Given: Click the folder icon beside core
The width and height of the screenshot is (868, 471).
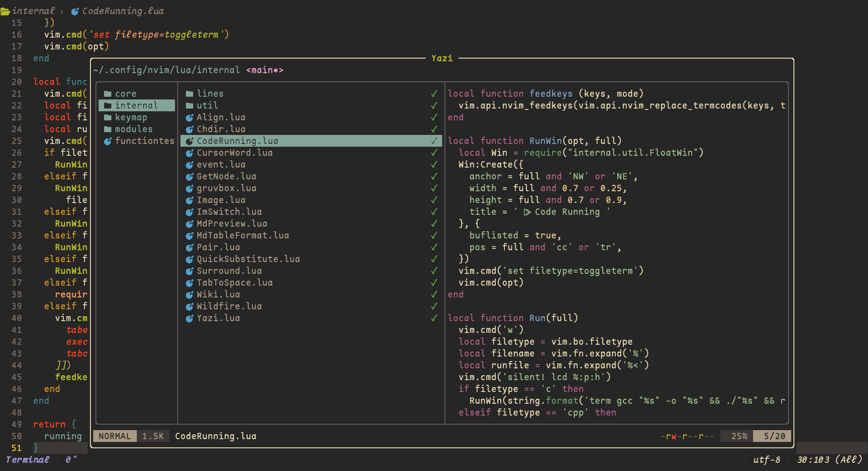Looking at the screenshot, I should pos(108,94).
